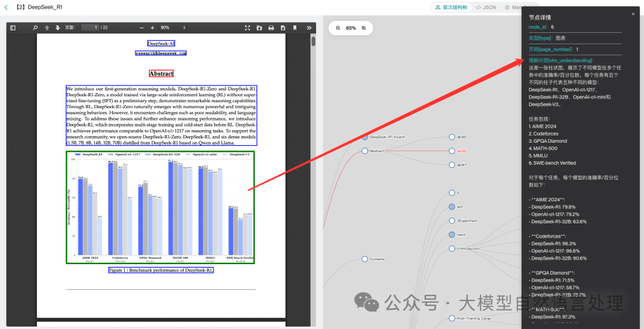Go to previous PDF page
This screenshot has height=329, width=644.
47,28
